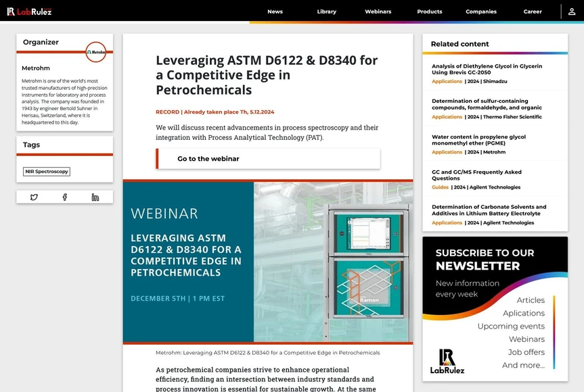Open Determination of sulfur-containing compounds article
Viewport: 584px width, 392px height.
487,104
